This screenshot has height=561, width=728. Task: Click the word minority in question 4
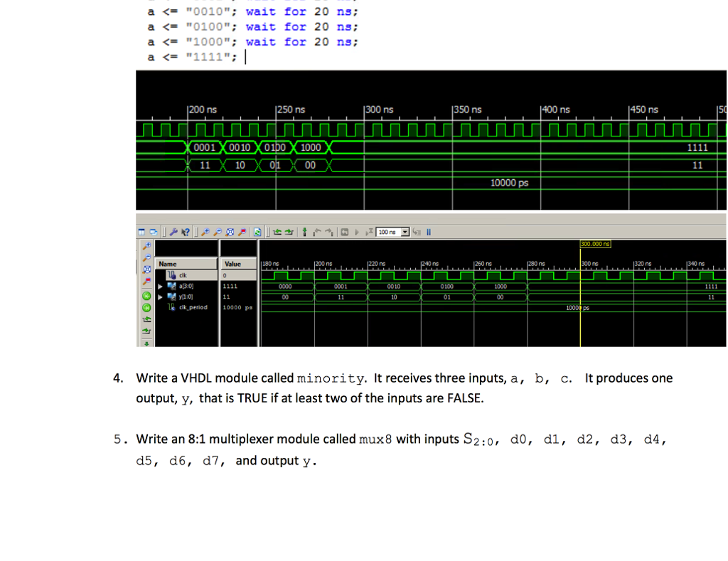click(x=331, y=378)
